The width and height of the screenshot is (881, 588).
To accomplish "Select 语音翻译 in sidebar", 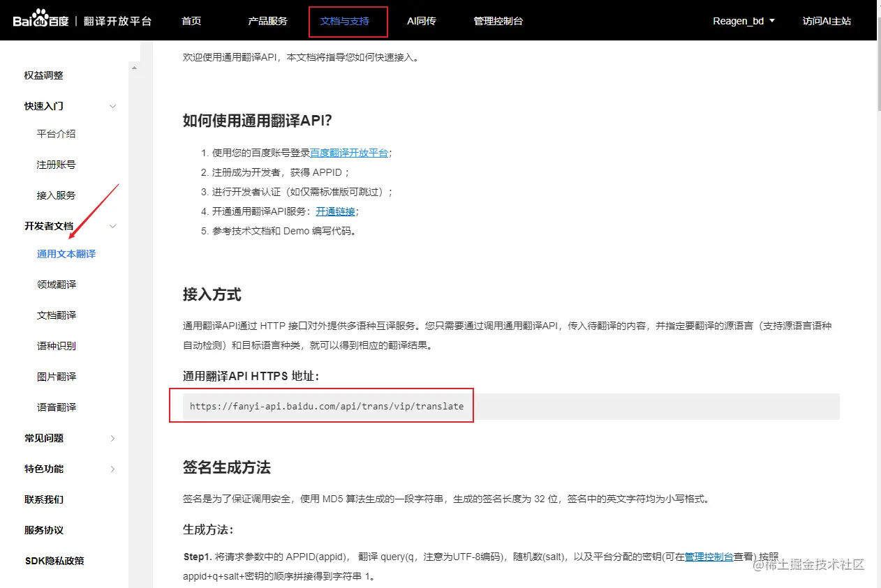I will tap(57, 407).
